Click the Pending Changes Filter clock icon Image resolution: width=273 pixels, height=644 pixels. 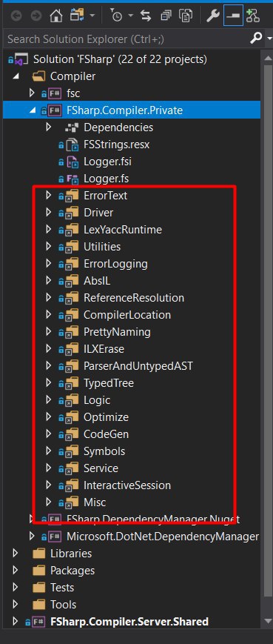pos(117,16)
